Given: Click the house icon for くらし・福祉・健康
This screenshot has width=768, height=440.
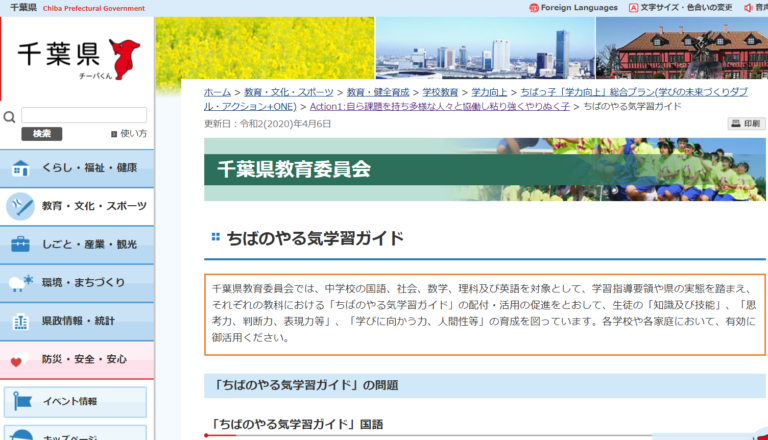Looking at the screenshot, I should (20, 168).
